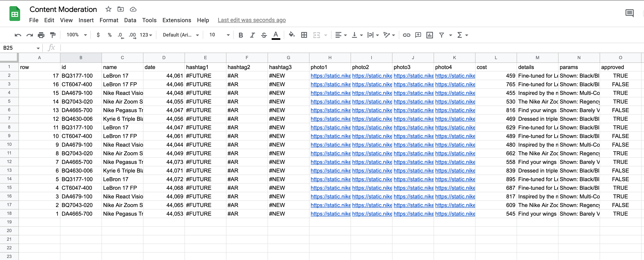This screenshot has width=644, height=260.
Task: Open the Tools menu
Action: coord(149,20)
